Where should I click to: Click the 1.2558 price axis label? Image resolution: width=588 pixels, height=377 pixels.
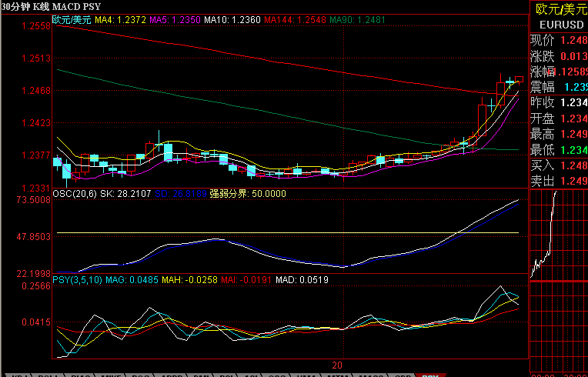(36, 26)
